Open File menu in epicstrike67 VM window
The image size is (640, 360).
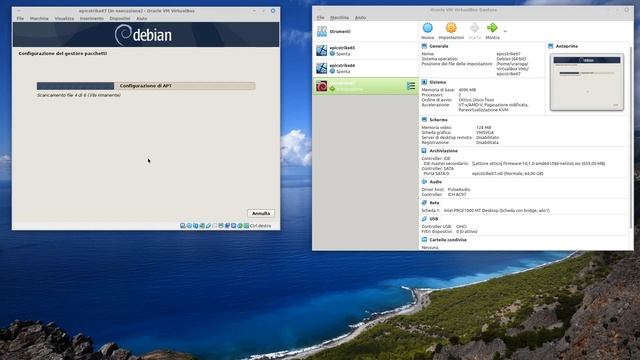click(20, 18)
